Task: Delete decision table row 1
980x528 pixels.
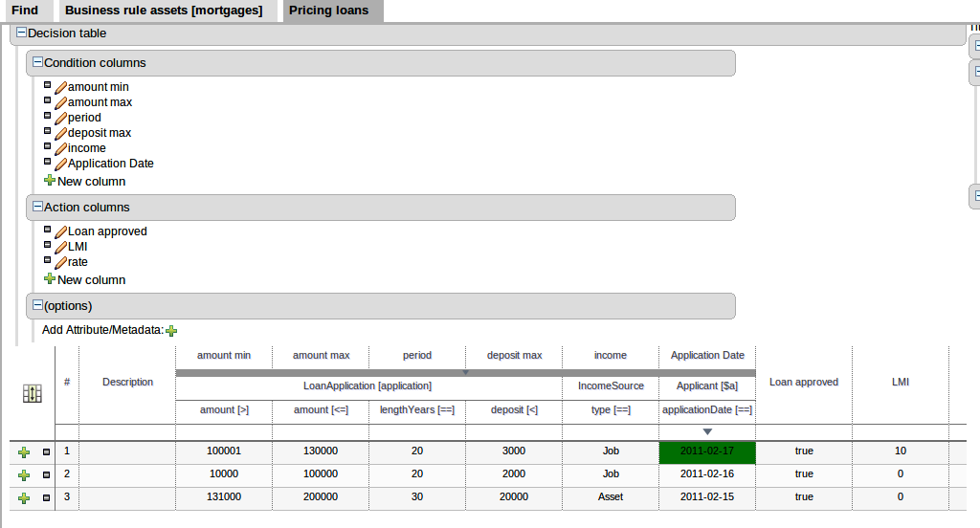Action: click(x=46, y=451)
